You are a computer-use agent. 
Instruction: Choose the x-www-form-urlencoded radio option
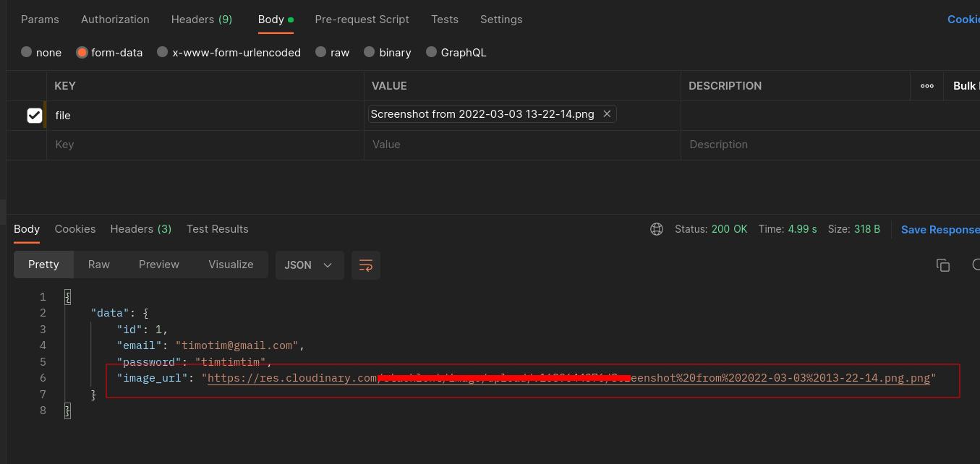point(163,52)
